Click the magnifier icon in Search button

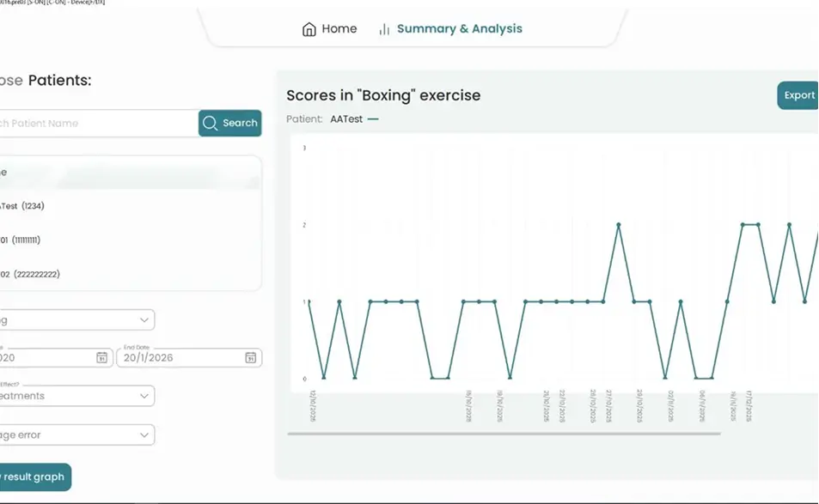point(210,123)
